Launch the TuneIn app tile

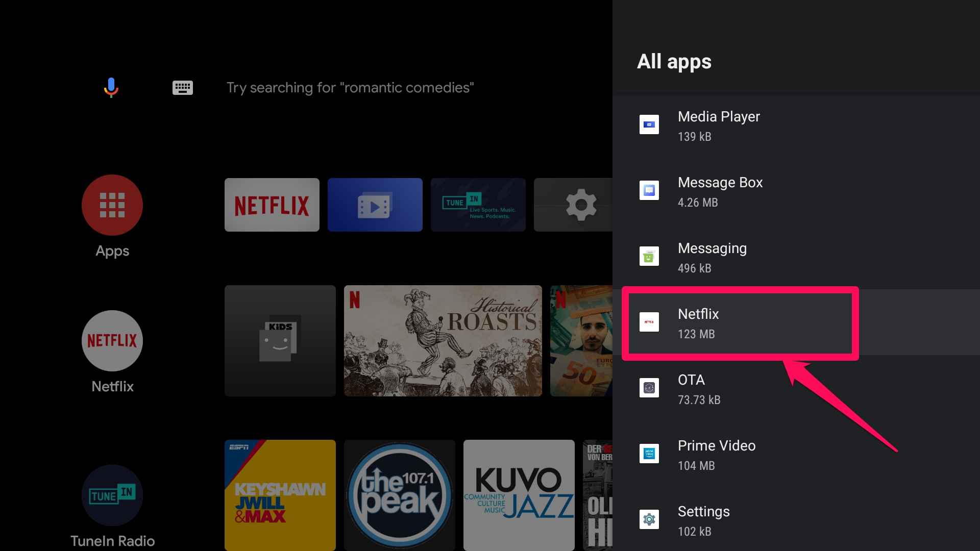[478, 205]
